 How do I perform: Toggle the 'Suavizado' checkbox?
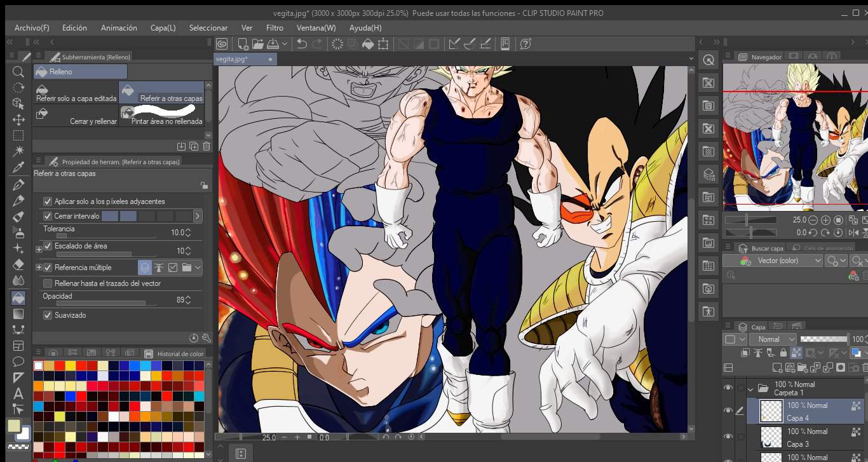coord(48,315)
